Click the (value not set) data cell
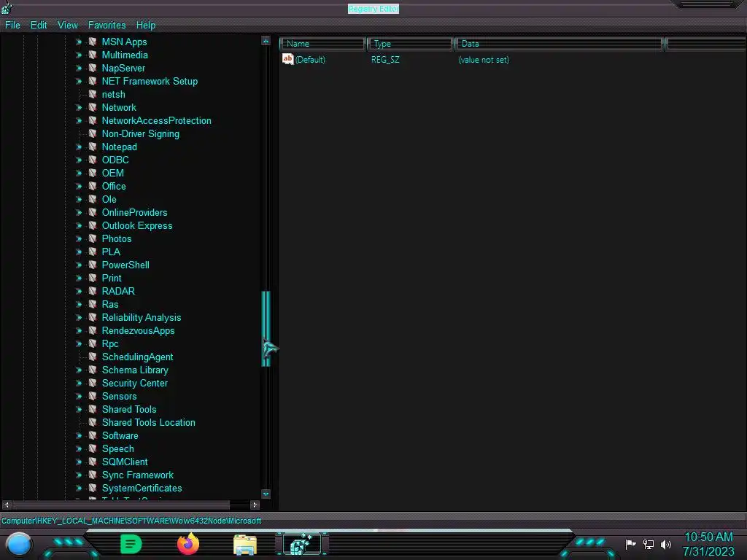The height and width of the screenshot is (560, 747). [484, 60]
